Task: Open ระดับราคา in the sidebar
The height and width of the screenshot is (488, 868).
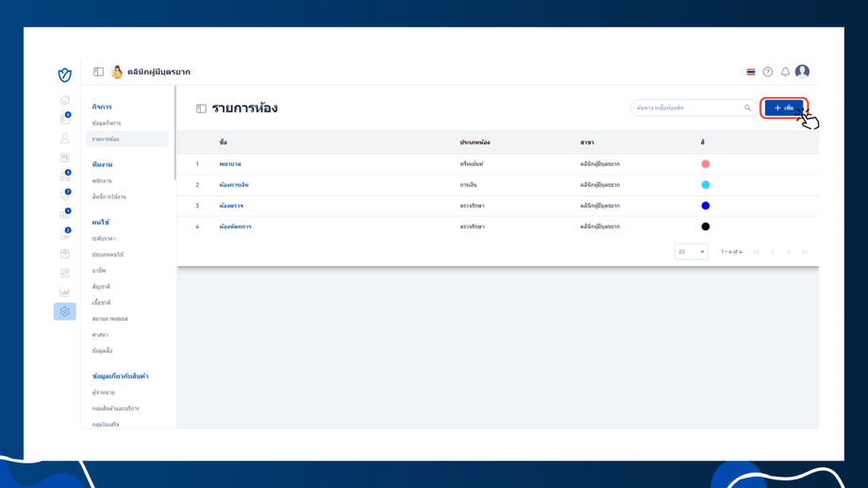Action: tap(104, 238)
